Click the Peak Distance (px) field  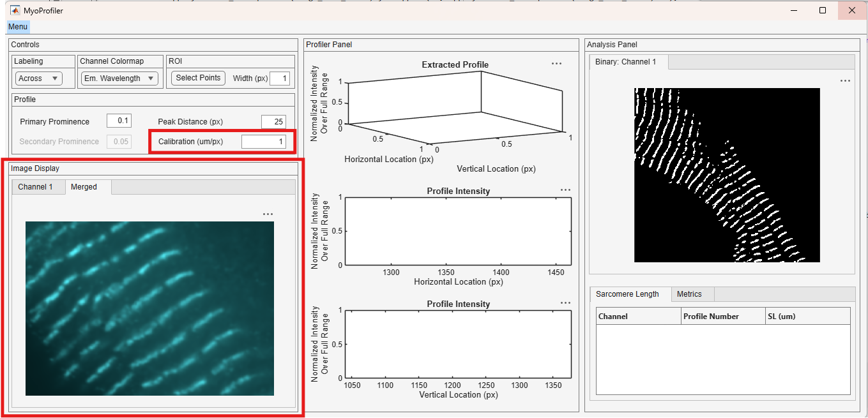(x=273, y=122)
